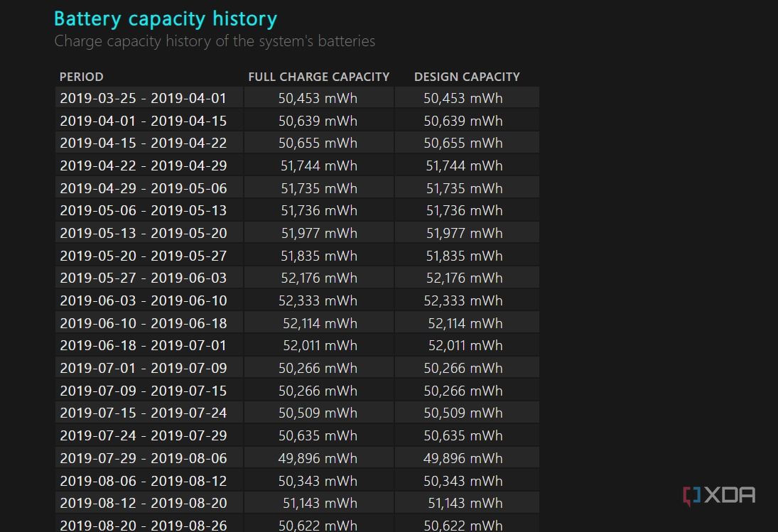This screenshot has width=778, height=532.
Task: Click the Battery capacity history heading
Action: pyautogui.click(x=166, y=18)
